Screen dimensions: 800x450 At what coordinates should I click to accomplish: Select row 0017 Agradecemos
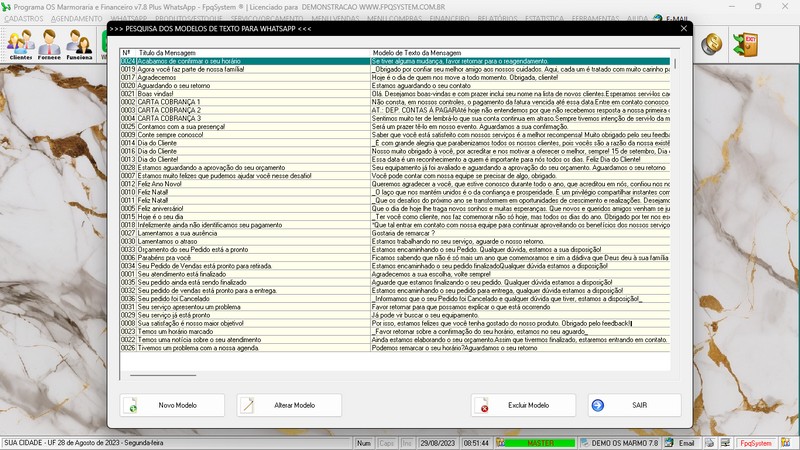tap(395, 78)
